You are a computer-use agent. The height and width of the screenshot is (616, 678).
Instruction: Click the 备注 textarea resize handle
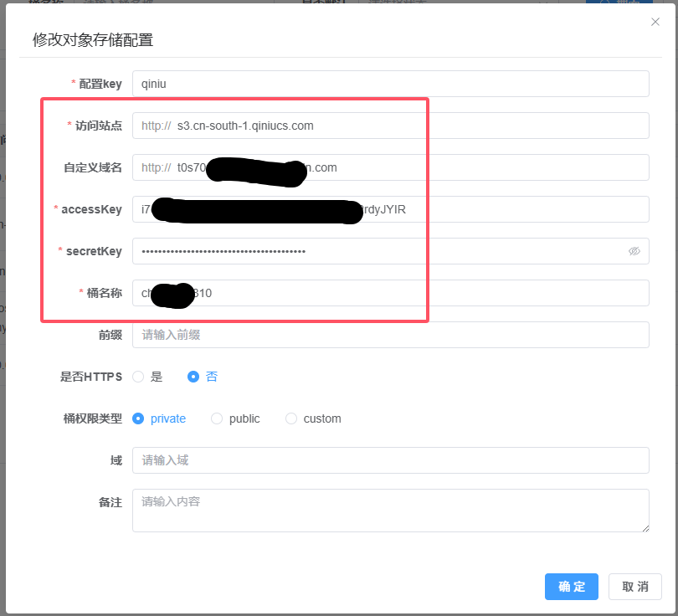click(645, 528)
